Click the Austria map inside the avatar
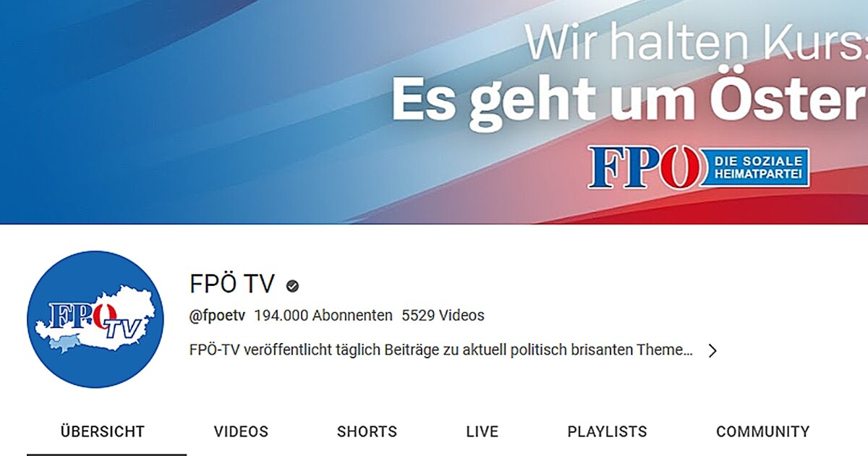 pyautogui.click(x=95, y=319)
